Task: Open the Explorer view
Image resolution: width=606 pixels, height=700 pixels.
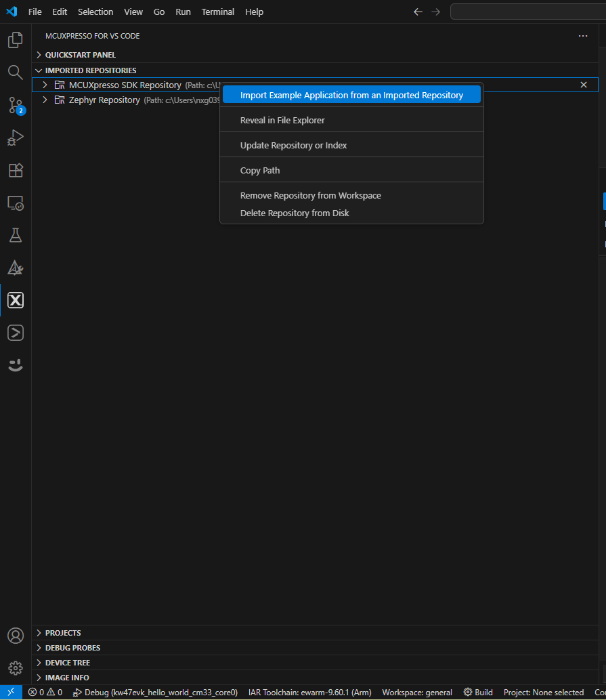Action: click(x=15, y=39)
